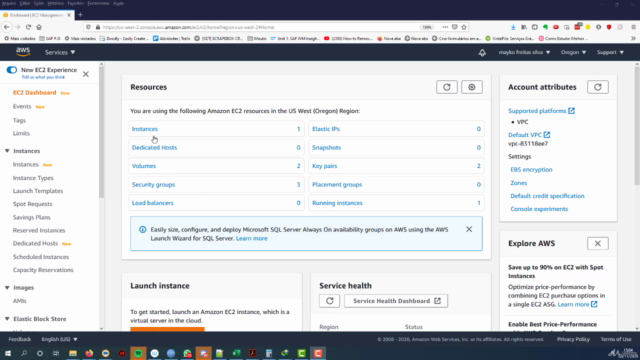Dismiss the SQL Server info banner
Image resolution: width=640 pixels, height=360 pixels.
point(469,229)
